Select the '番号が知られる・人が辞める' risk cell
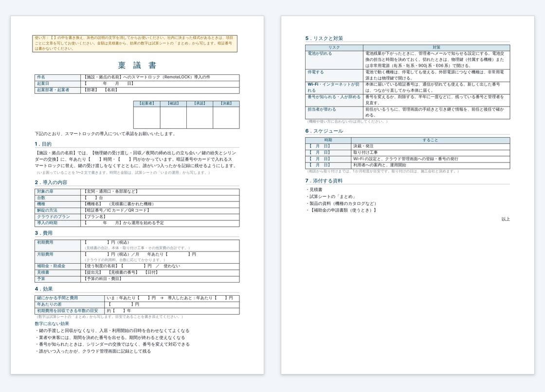Viewport: 545px width, 392px height. point(334,100)
